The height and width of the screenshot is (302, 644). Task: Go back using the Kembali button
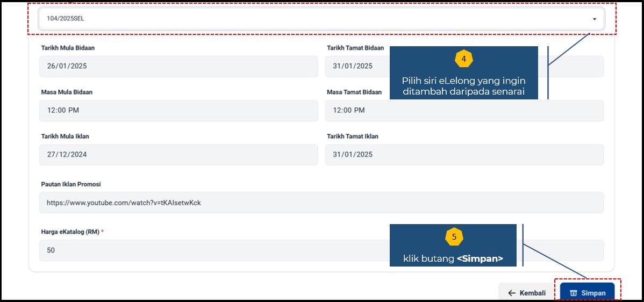pyautogui.click(x=527, y=293)
